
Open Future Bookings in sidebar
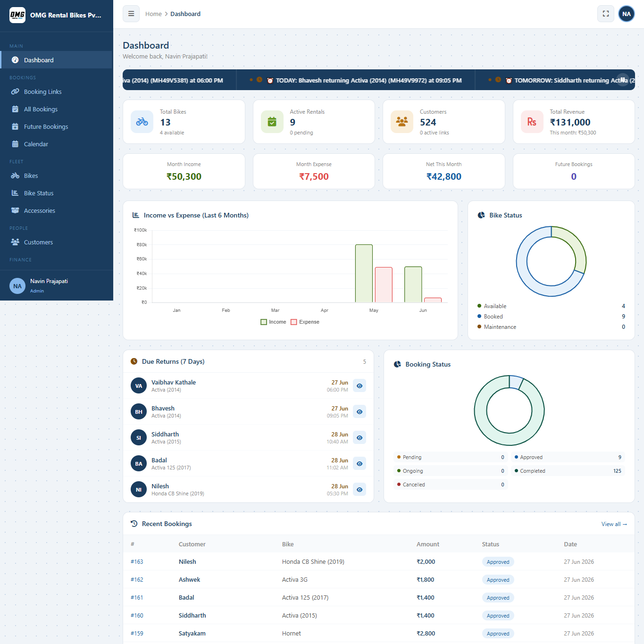click(x=56, y=126)
